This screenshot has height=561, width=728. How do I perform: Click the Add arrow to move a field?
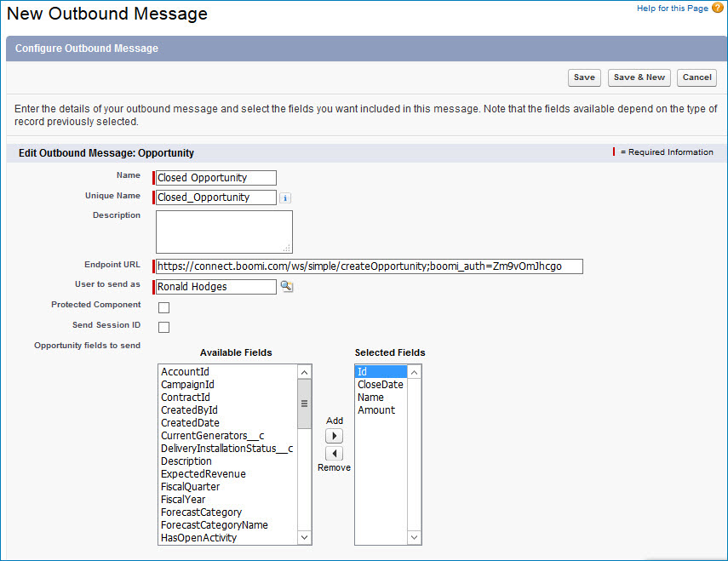click(334, 435)
